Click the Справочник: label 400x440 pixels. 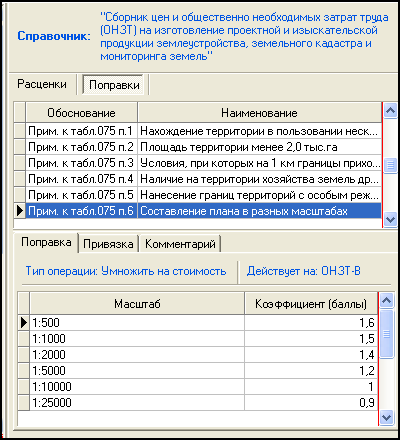point(54,36)
